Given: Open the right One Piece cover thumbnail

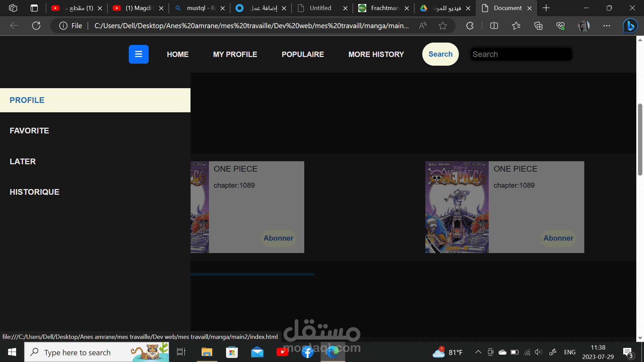Looking at the screenshot, I should click(457, 207).
